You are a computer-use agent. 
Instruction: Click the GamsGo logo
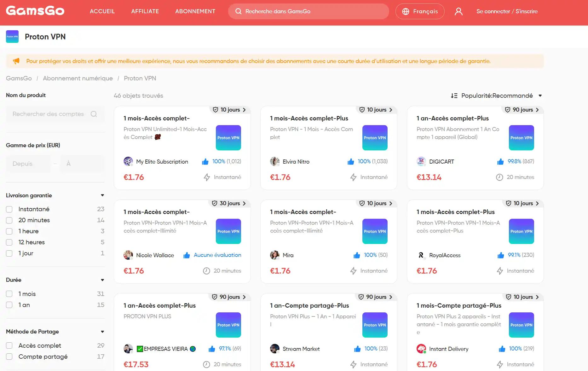(x=35, y=11)
